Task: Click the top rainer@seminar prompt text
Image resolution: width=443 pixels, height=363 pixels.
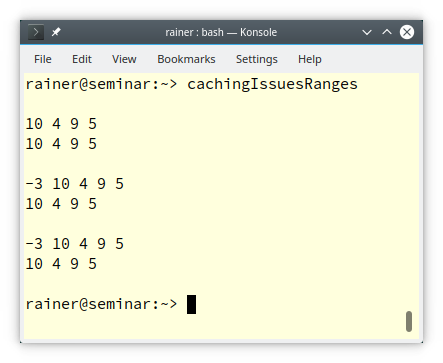Action: point(102,84)
